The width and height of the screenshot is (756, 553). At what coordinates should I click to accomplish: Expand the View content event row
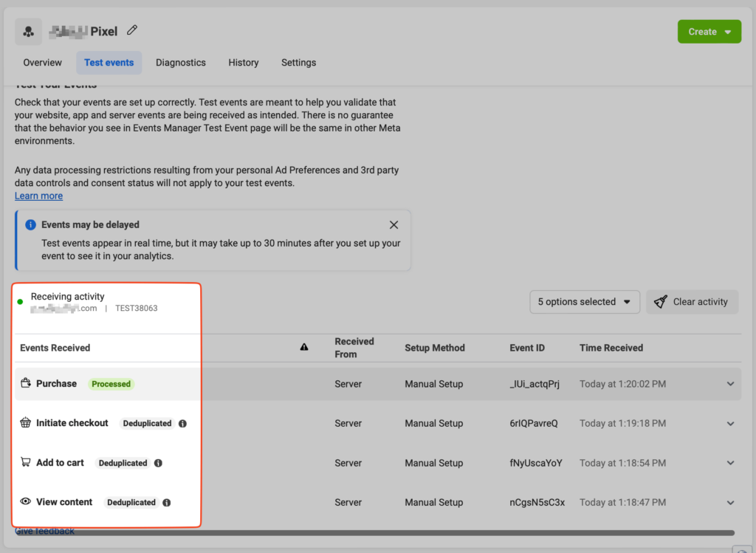pos(730,502)
